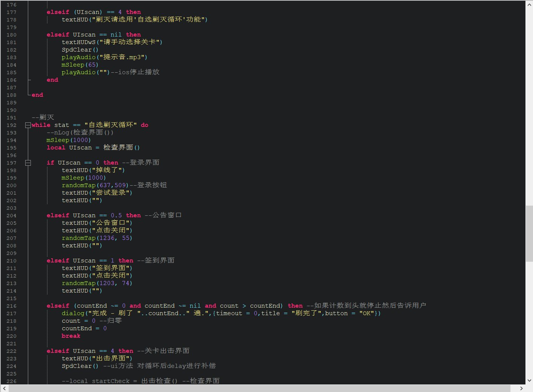
Task: Click 'elseif UIscan == nil then' on line 180
Action: tap(94, 35)
